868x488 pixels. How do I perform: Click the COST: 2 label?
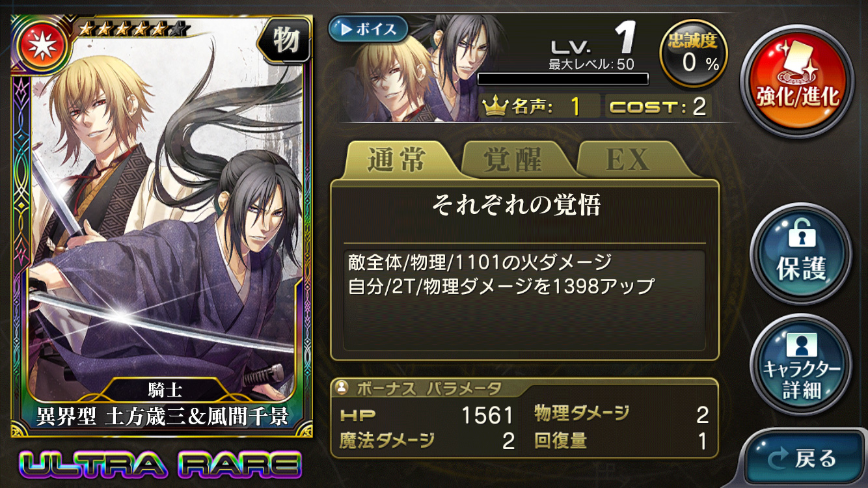point(658,107)
